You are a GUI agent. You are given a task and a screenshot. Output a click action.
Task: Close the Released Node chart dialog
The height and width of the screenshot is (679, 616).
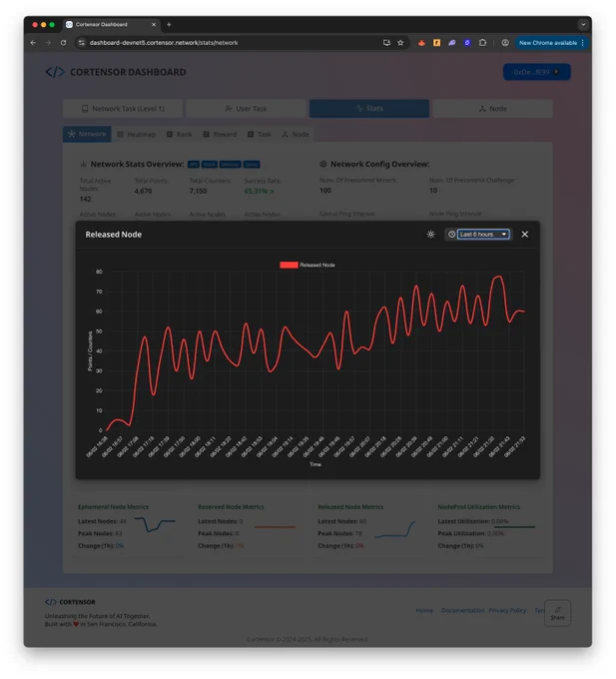coord(525,235)
